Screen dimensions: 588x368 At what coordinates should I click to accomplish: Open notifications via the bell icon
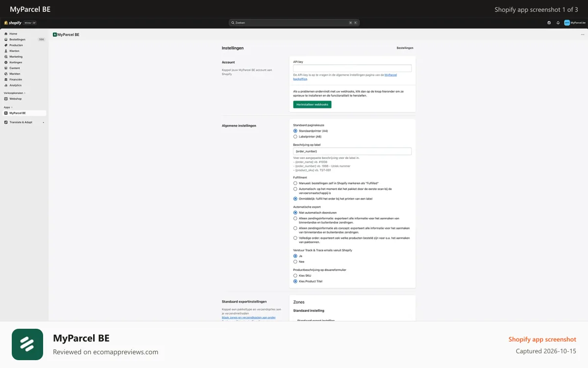(x=558, y=23)
